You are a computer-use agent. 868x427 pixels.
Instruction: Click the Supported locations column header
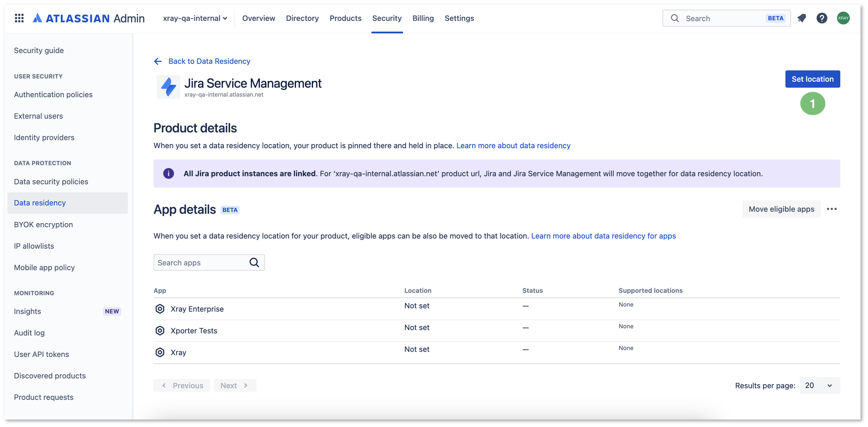pos(650,290)
